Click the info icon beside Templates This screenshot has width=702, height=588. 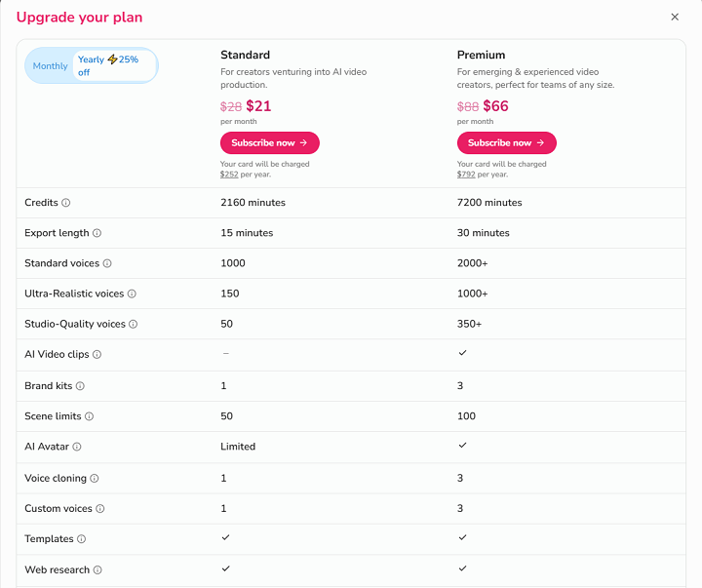(81, 539)
